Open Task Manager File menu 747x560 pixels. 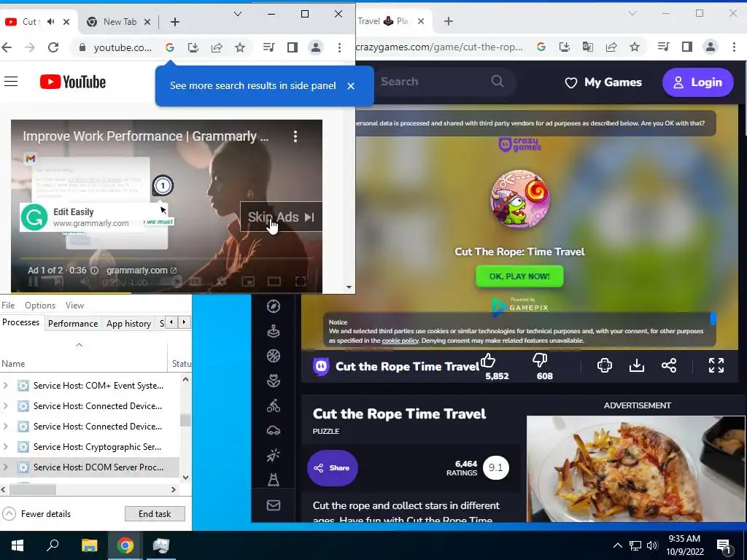(8, 306)
